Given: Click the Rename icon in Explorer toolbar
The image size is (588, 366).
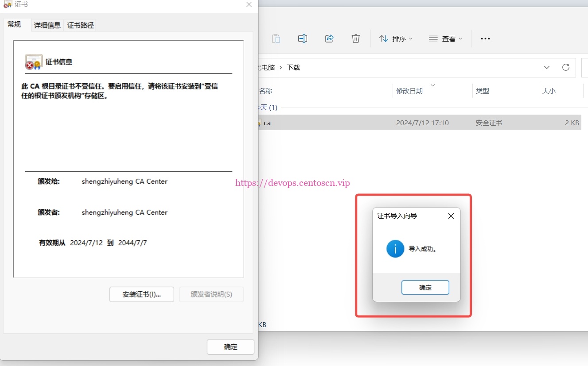Looking at the screenshot, I should click(x=303, y=39).
